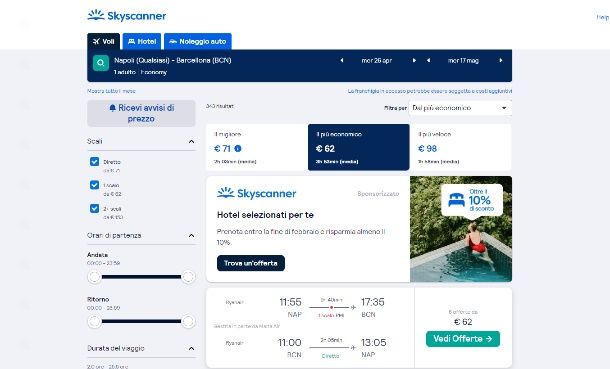Click the mer 26 apr departure date
This screenshot has height=369, width=610.
[x=377, y=60]
